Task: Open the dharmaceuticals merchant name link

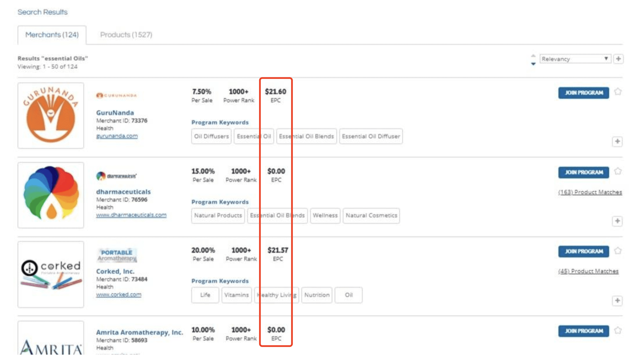Action: [x=123, y=192]
